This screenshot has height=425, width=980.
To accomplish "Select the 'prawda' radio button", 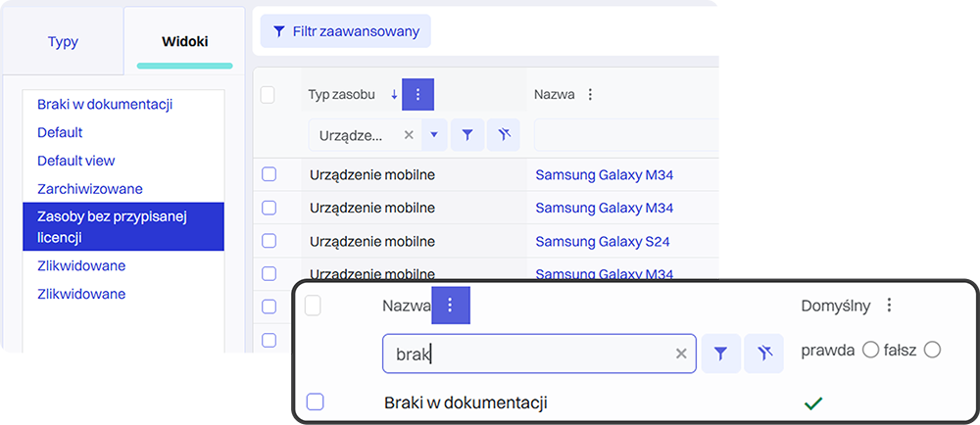I will click(x=869, y=350).
